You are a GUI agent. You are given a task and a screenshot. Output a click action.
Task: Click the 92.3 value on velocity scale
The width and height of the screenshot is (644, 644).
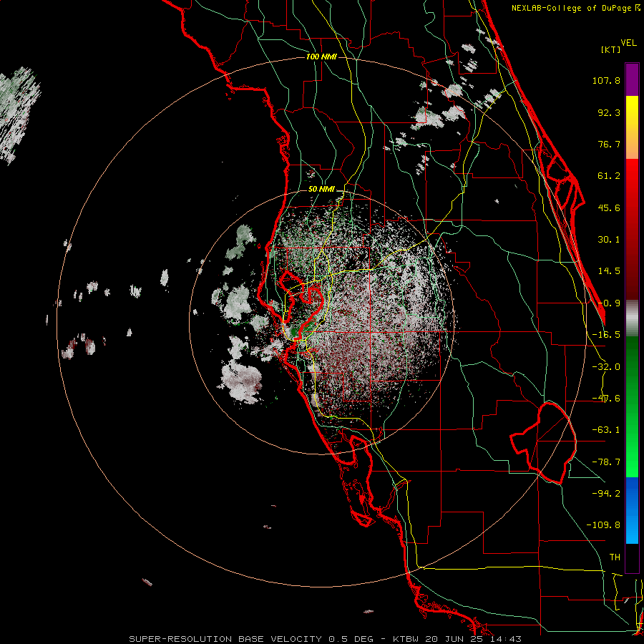click(x=609, y=112)
